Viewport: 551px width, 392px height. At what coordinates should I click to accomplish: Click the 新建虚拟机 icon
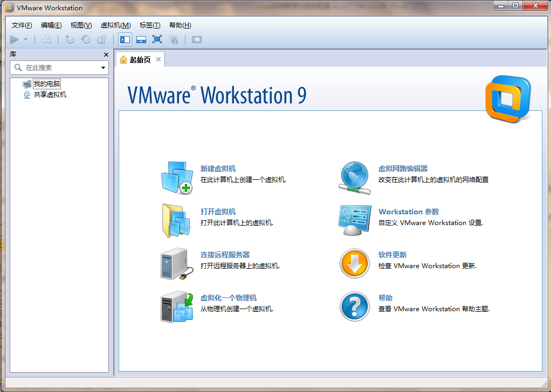[177, 178]
